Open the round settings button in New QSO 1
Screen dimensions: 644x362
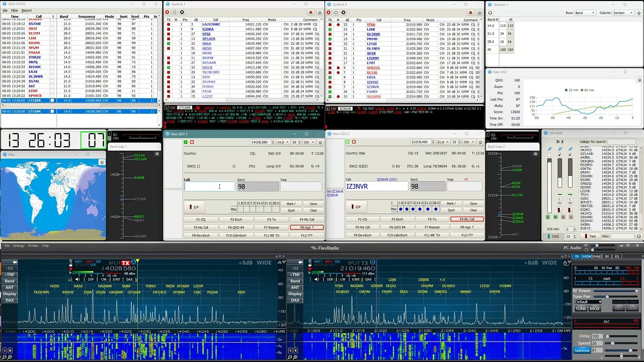click(320, 142)
